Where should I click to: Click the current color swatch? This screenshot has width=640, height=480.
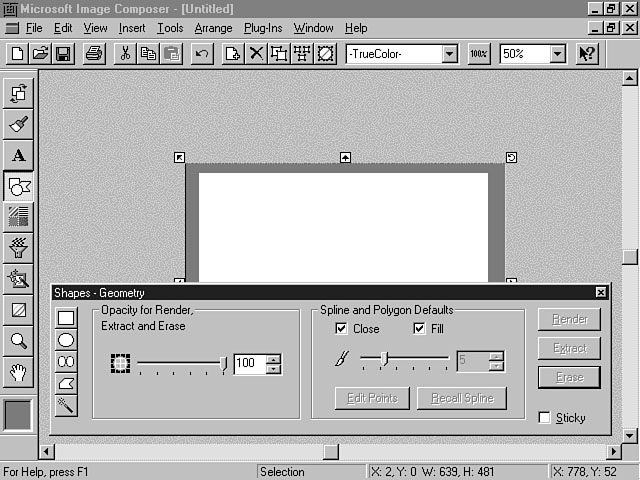pos(19,415)
